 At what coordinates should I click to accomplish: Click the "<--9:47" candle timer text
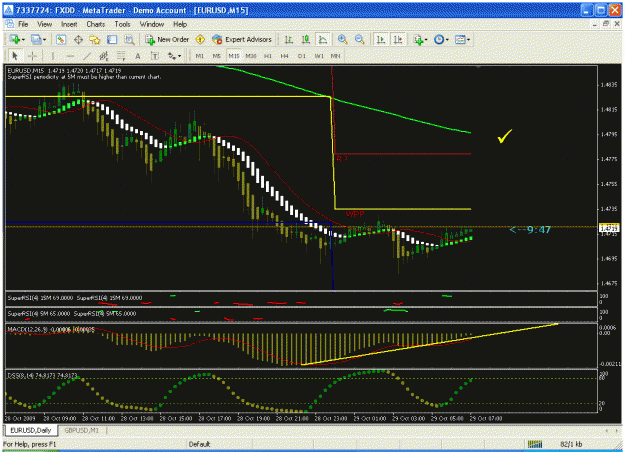(x=530, y=230)
